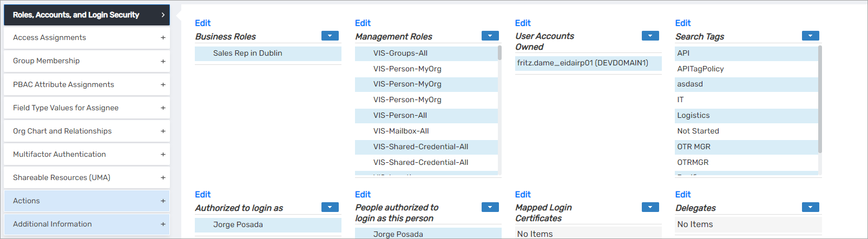Open the Authorized to login as dropdown
Viewport: 868px width, 239px height.
(330, 208)
